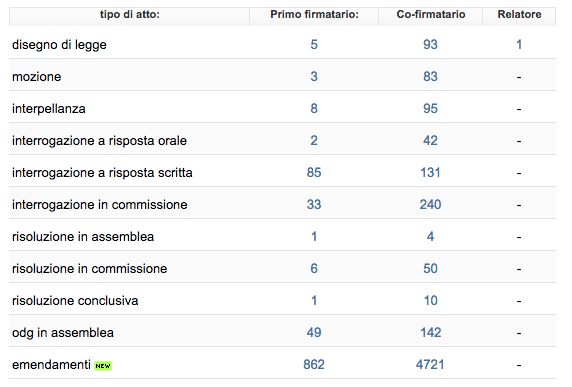Select the 83 co-firmatario mozione count
This screenshot has width=572, height=387.
pos(430,77)
